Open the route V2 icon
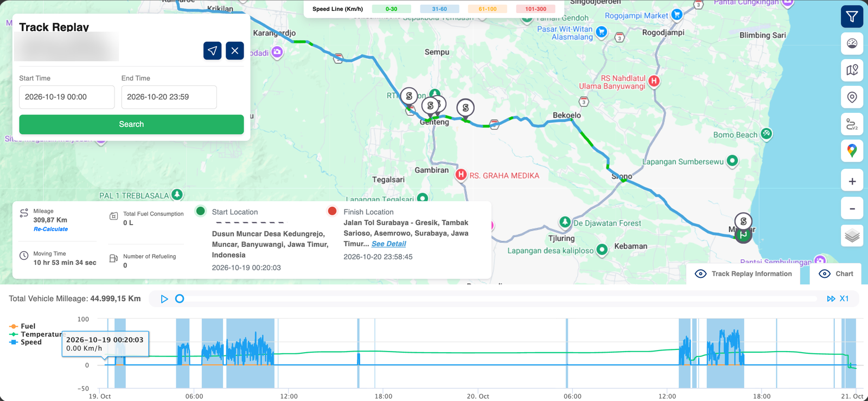The image size is (868, 401). [x=852, y=124]
